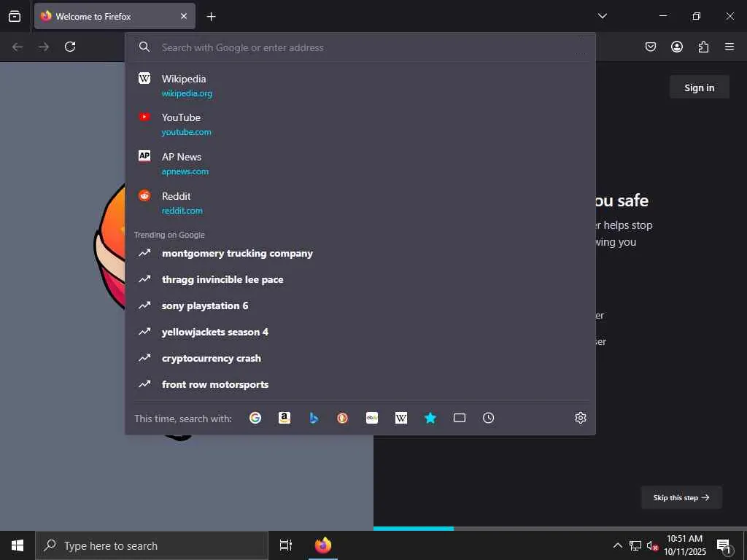Open the taskbar clock and date
The height and width of the screenshot is (560, 747).
[685, 545]
